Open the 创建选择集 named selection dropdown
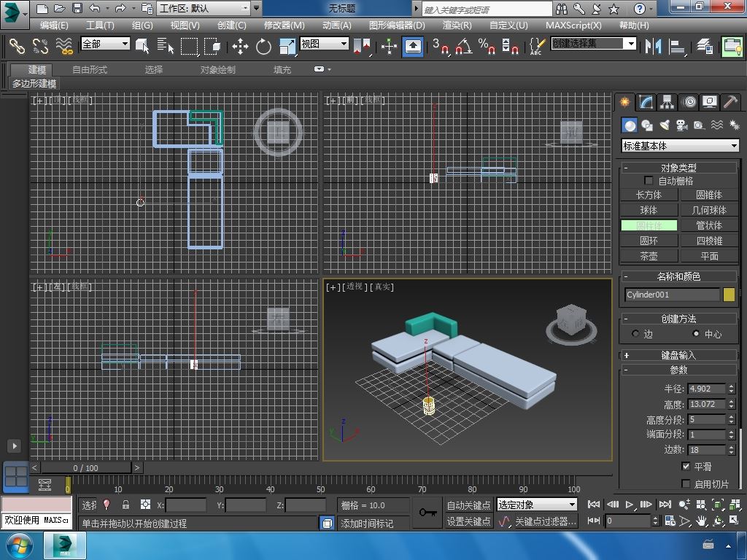This screenshot has height=560, width=747. (x=594, y=44)
